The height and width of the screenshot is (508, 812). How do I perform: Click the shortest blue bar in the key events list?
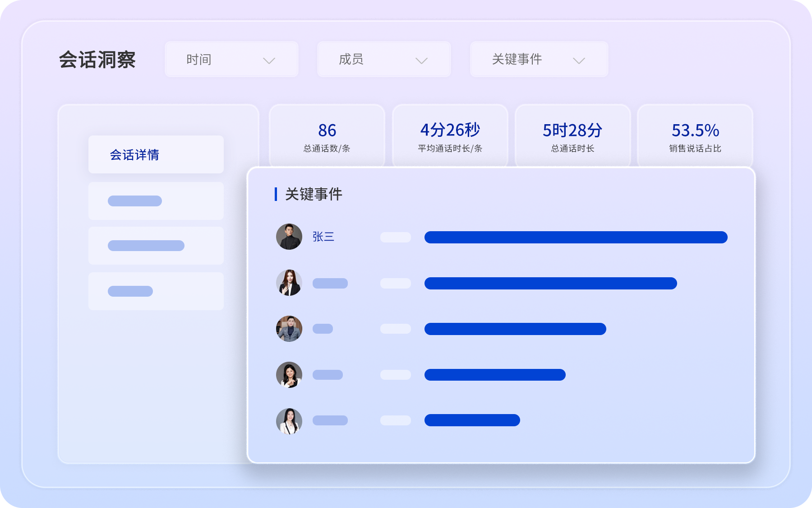tap(472, 420)
